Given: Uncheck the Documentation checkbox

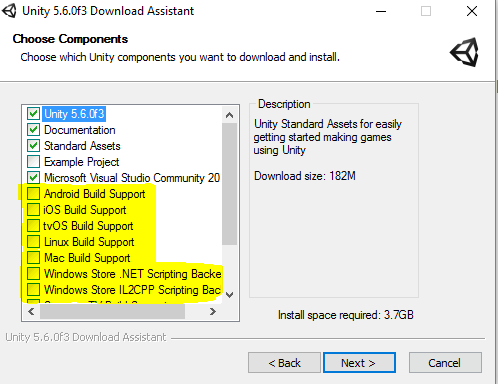Looking at the screenshot, I should tap(33, 130).
